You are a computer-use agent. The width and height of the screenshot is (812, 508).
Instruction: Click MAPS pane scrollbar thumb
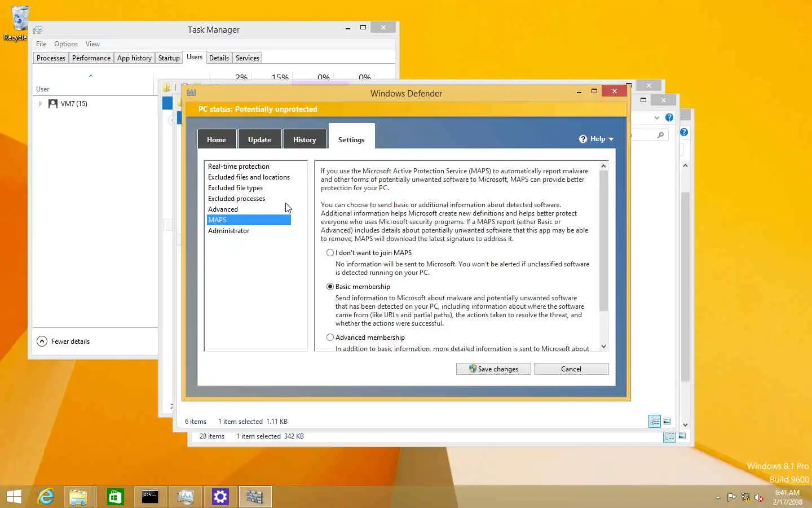tap(603, 241)
